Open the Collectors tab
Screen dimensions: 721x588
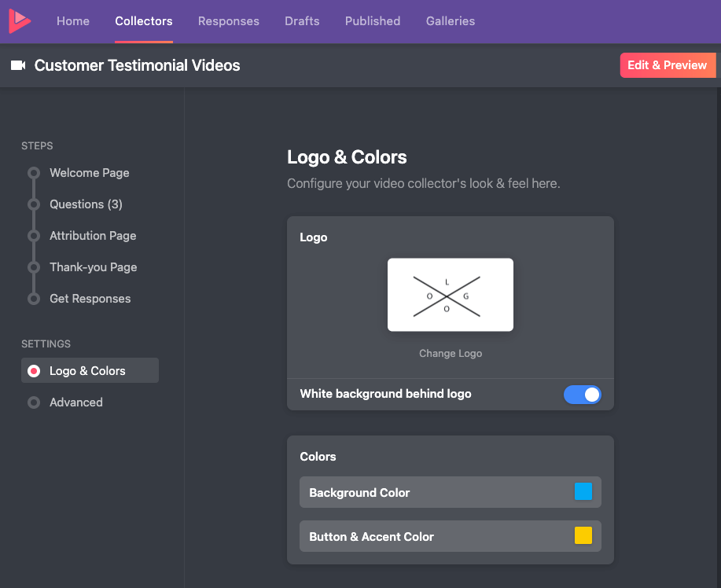[143, 21]
